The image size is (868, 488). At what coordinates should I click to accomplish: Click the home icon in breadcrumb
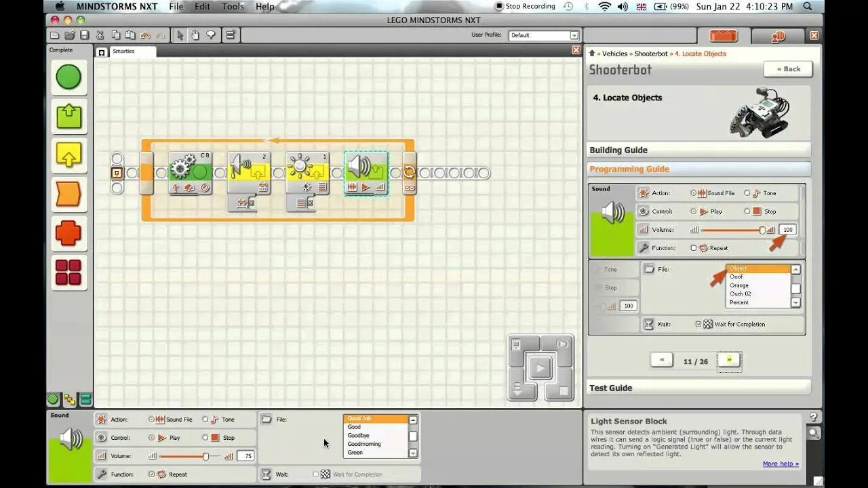(x=592, y=54)
